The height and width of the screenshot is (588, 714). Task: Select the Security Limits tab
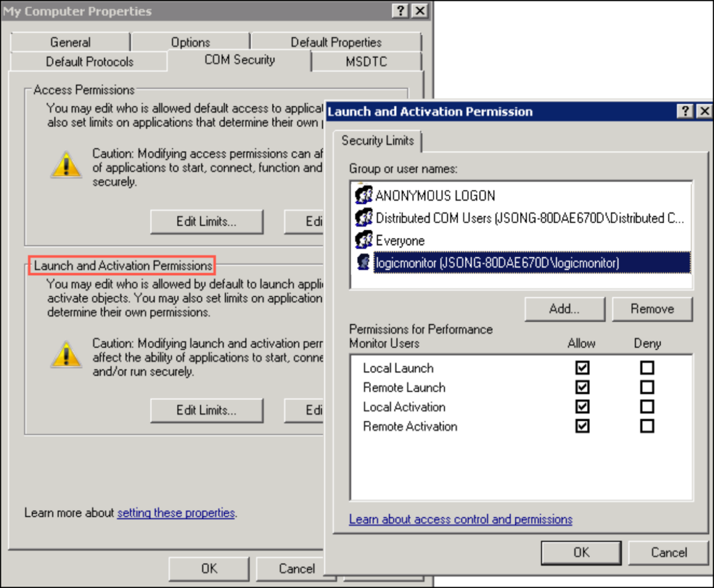(377, 141)
